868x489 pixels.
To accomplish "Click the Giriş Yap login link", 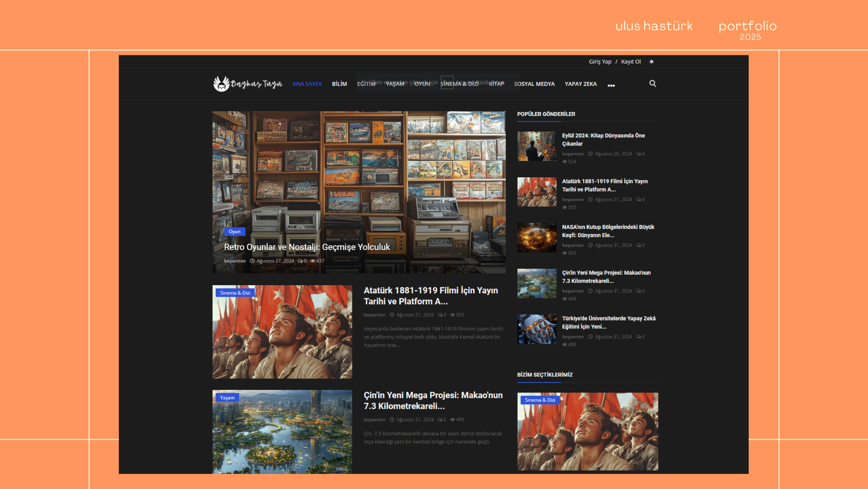I will point(600,62).
